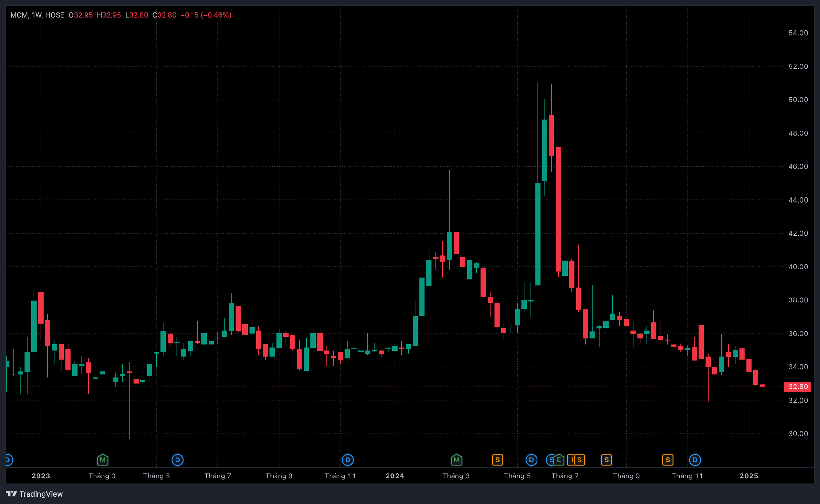Image resolution: width=820 pixels, height=504 pixels.
Task: Click the Tháng 3 label just after 2024
Action: pyautogui.click(x=456, y=476)
